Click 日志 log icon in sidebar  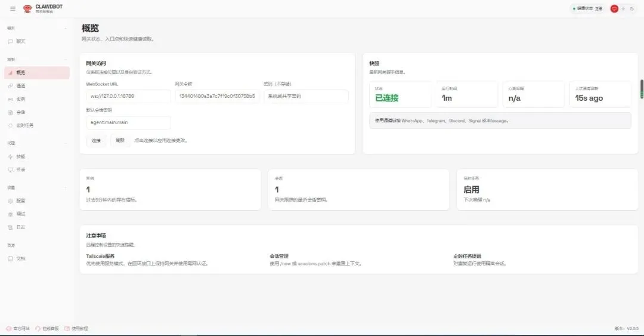pyautogui.click(x=10, y=227)
